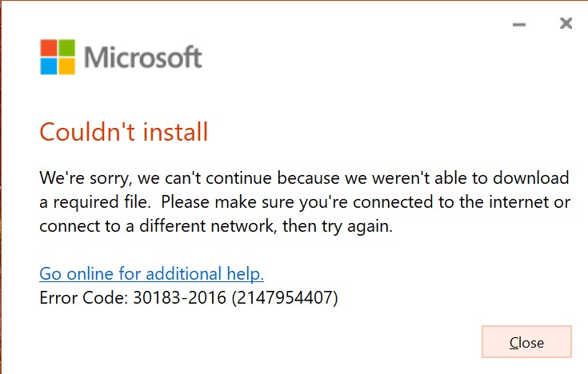Minimize the installer dialog window
Screen dimensions: 588x374
click(x=519, y=25)
